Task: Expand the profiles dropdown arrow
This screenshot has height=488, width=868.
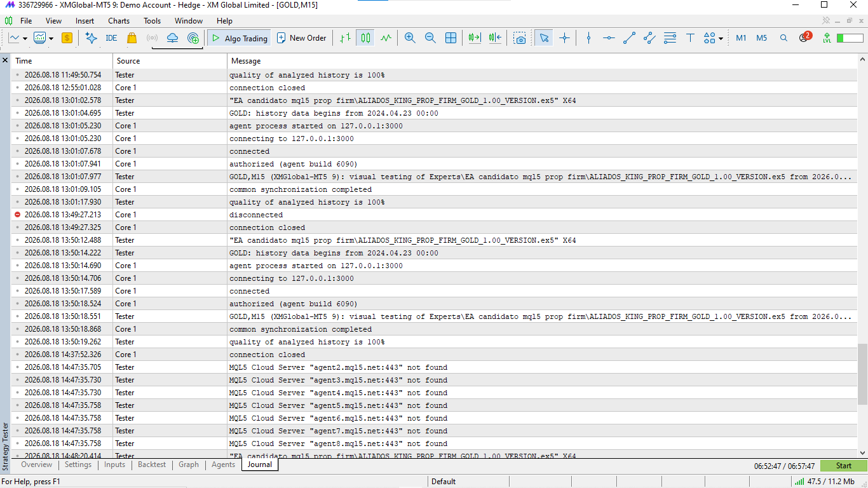Action: click(51, 38)
